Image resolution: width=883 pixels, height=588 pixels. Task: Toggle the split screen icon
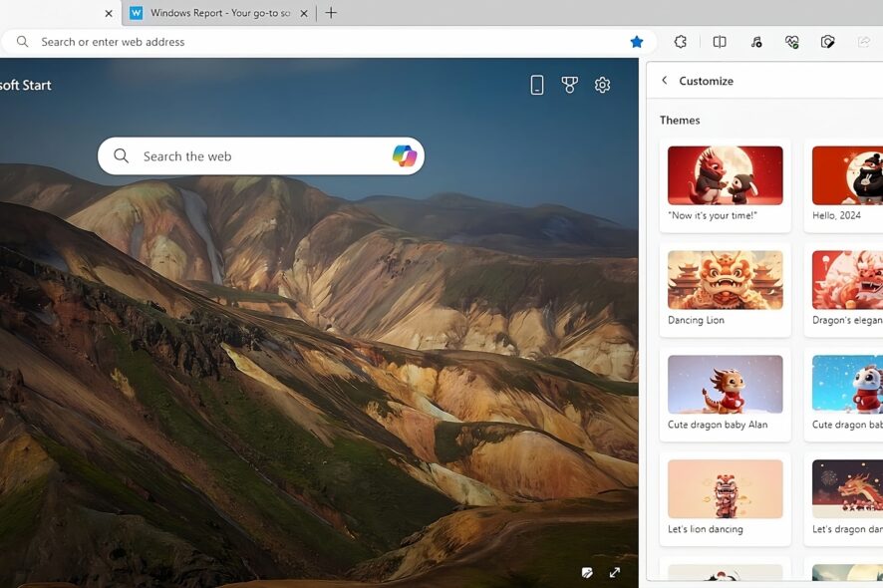click(x=720, y=42)
